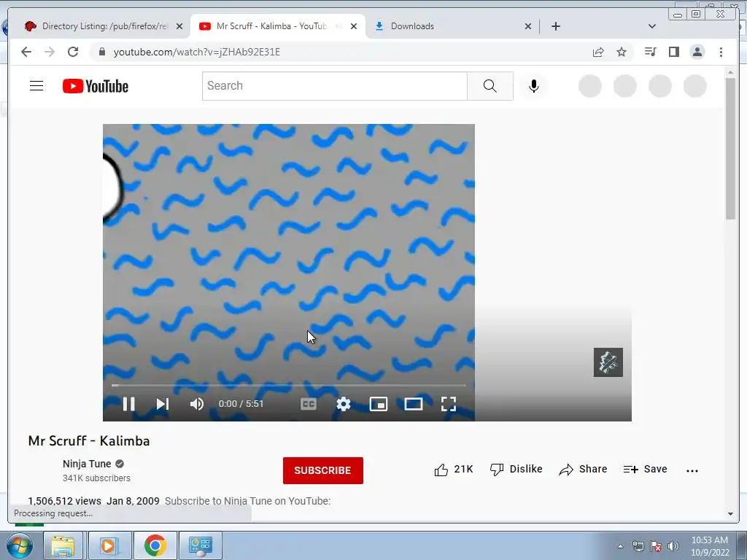The width and height of the screenshot is (747, 560).
Task: Click the video progress bar
Action: pos(289,385)
